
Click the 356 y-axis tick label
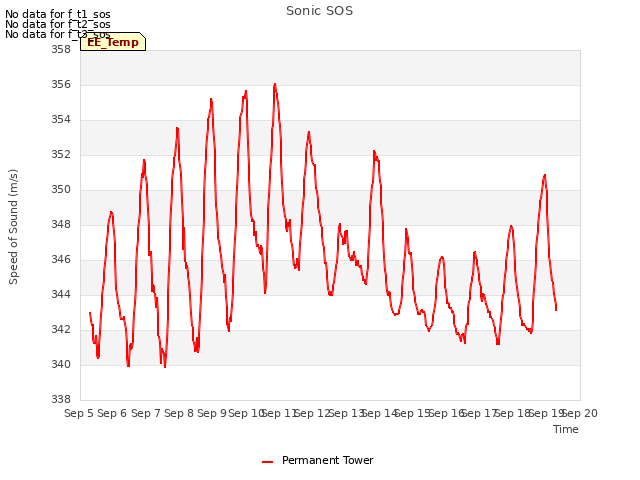tap(61, 84)
